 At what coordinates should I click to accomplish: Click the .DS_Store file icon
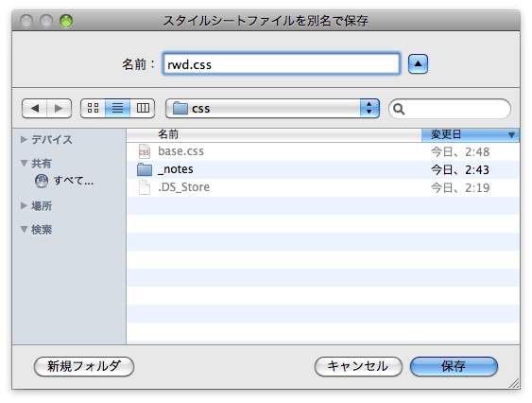(x=145, y=187)
